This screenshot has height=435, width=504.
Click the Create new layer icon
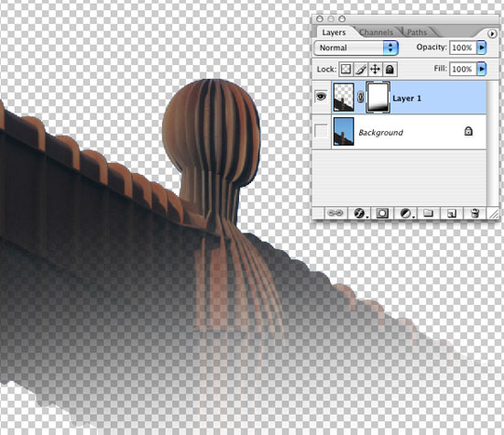(x=452, y=213)
